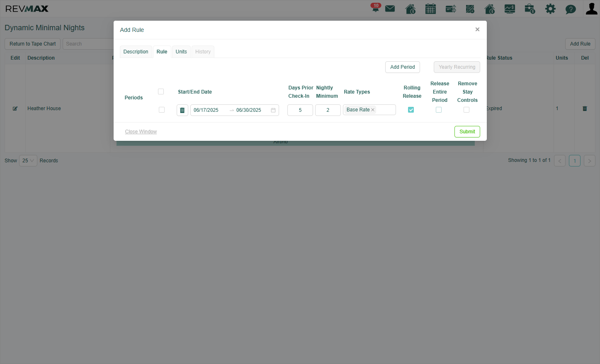
Task: Open the History tab
Action: coord(203,52)
